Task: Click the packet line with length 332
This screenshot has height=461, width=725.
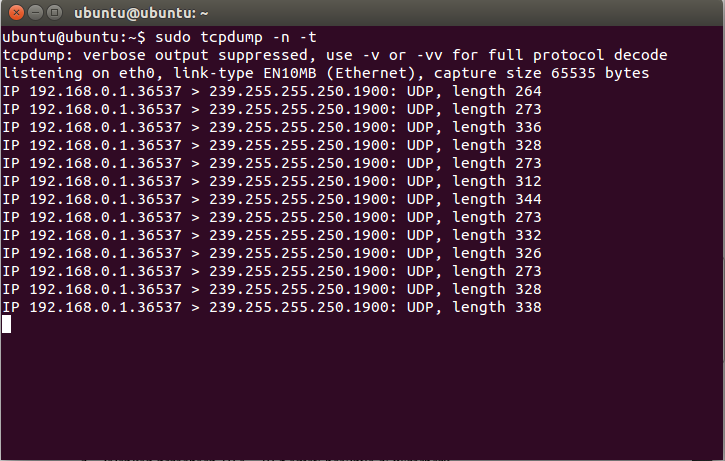Action: click(x=270, y=235)
